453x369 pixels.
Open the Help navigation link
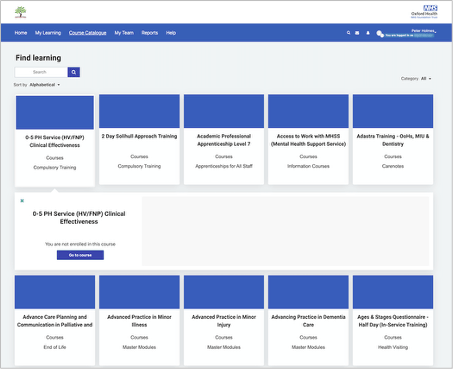(171, 33)
